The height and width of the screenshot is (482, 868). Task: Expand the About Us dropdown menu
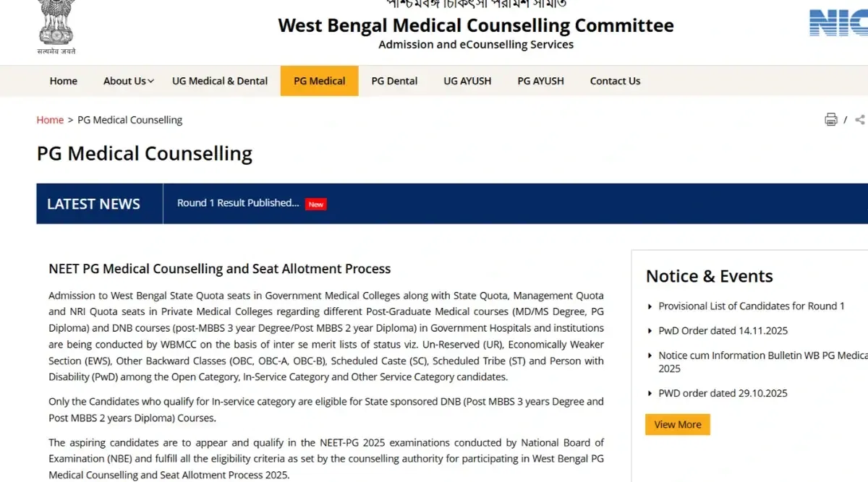(128, 81)
